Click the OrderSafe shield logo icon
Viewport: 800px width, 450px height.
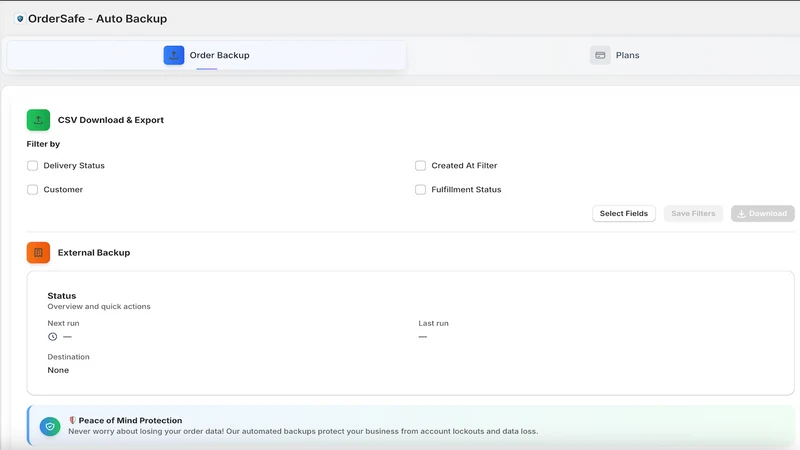click(x=20, y=19)
